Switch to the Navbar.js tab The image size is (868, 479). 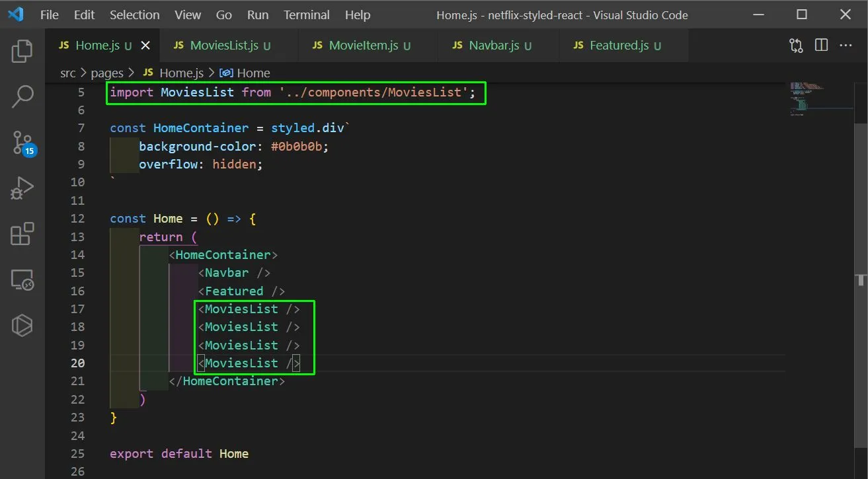pyautogui.click(x=498, y=46)
